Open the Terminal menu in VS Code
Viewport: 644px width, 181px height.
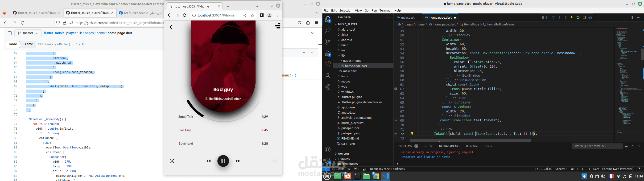click(385, 11)
